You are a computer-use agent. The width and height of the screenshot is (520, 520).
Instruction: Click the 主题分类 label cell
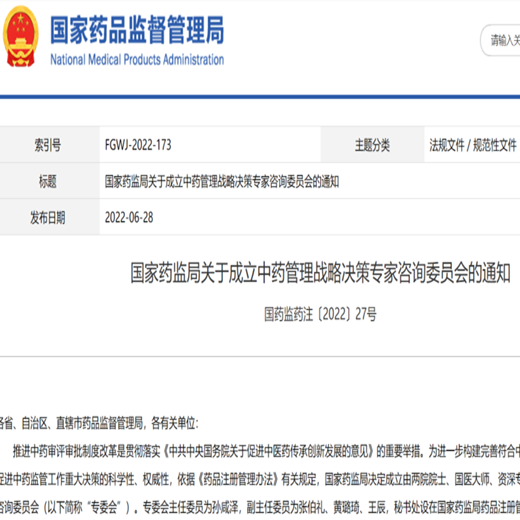(372, 145)
